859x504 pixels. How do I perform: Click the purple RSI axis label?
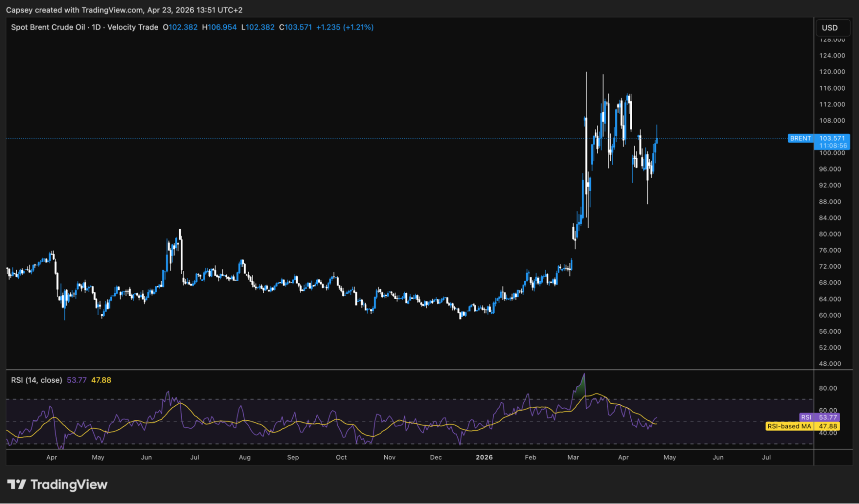click(x=806, y=417)
